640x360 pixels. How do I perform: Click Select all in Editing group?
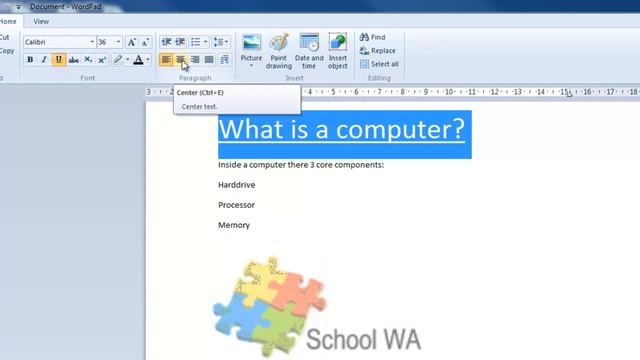click(379, 64)
